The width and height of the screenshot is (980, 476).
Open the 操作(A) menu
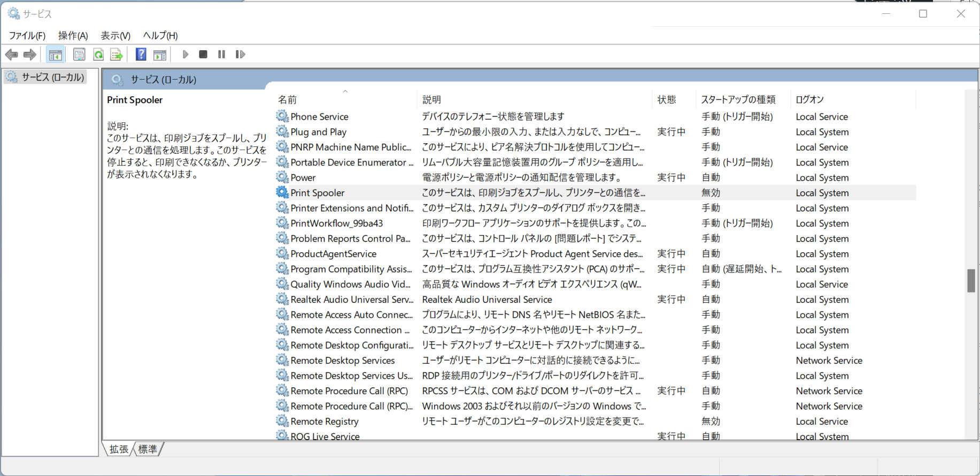point(73,35)
